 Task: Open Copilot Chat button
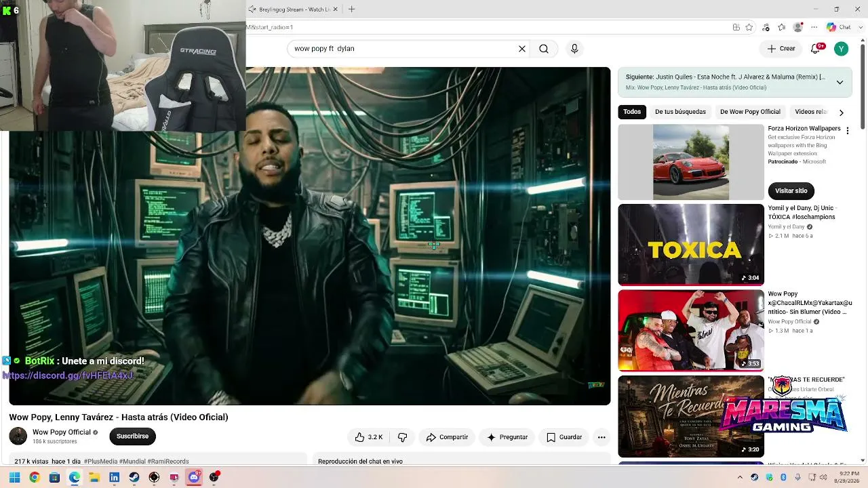pos(838,27)
